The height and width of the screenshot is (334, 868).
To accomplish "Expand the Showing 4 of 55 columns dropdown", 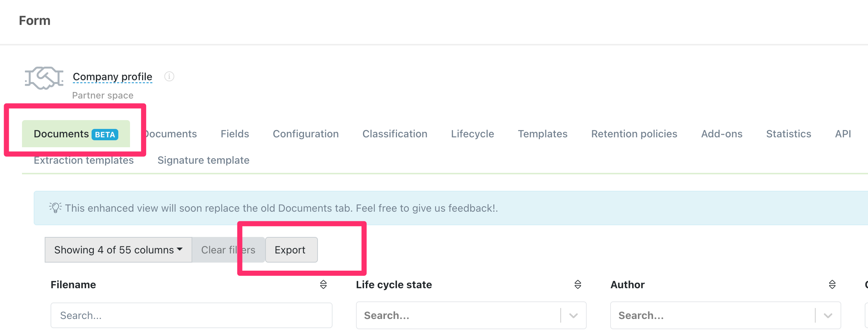I will pos(118,250).
